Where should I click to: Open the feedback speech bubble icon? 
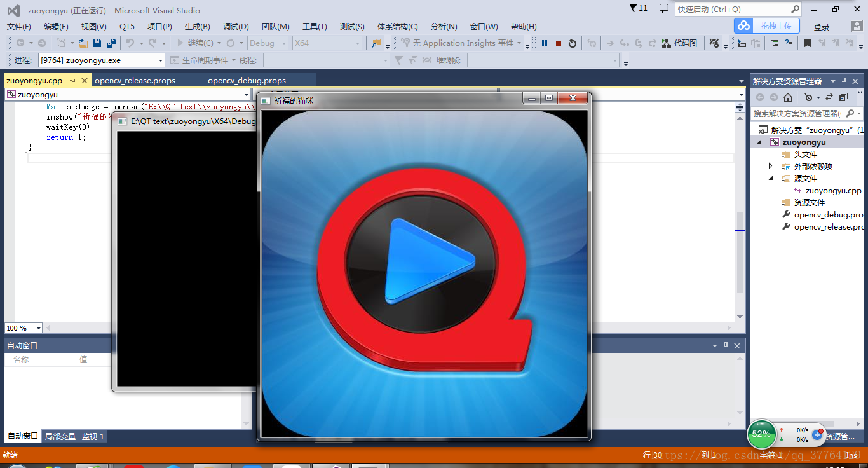click(x=664, y=8)
